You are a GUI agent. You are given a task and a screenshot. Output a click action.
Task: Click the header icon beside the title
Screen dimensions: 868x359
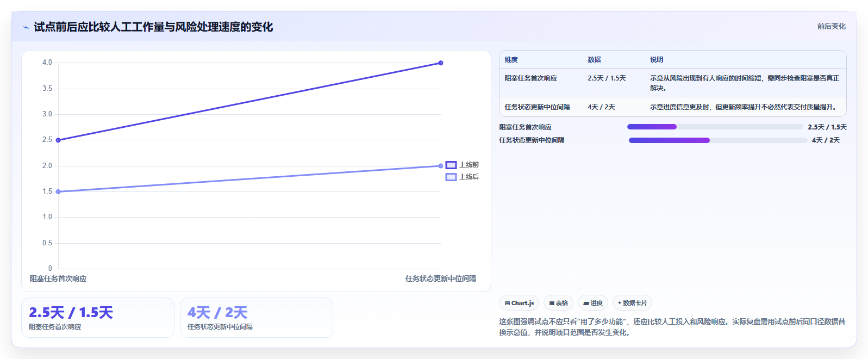tap(26, 27)
